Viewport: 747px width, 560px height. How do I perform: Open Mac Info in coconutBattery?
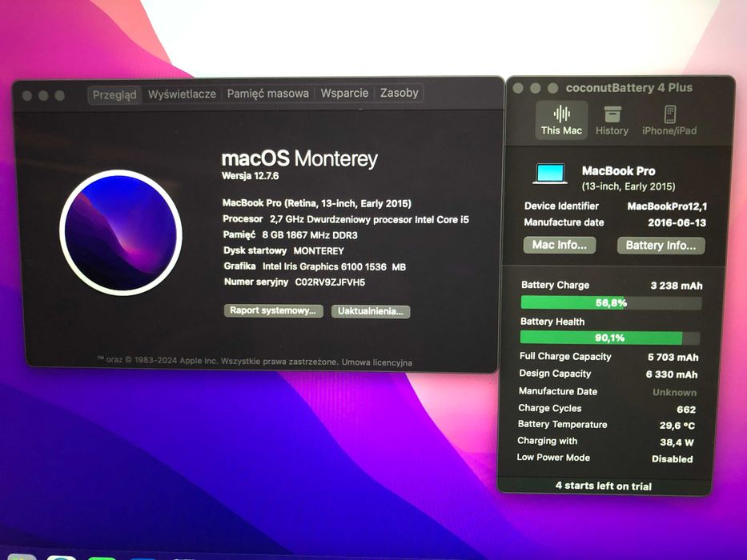coord(560,245)
